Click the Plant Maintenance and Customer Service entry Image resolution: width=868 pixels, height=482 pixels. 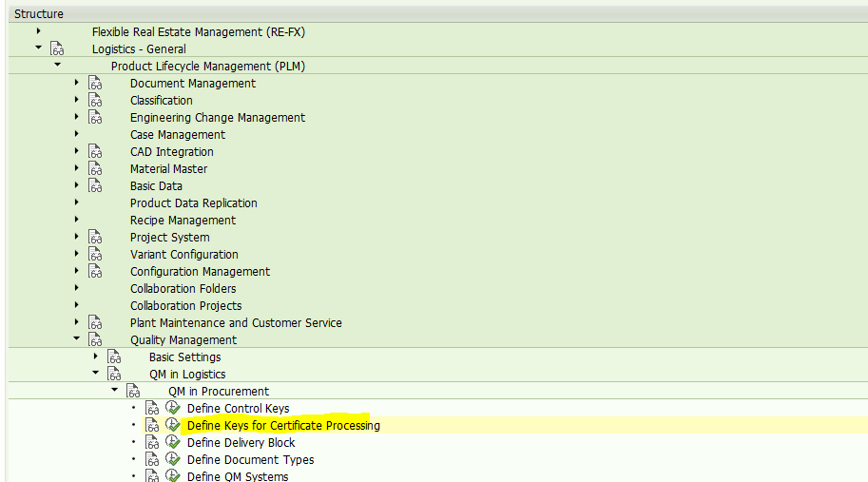point(236,323)
